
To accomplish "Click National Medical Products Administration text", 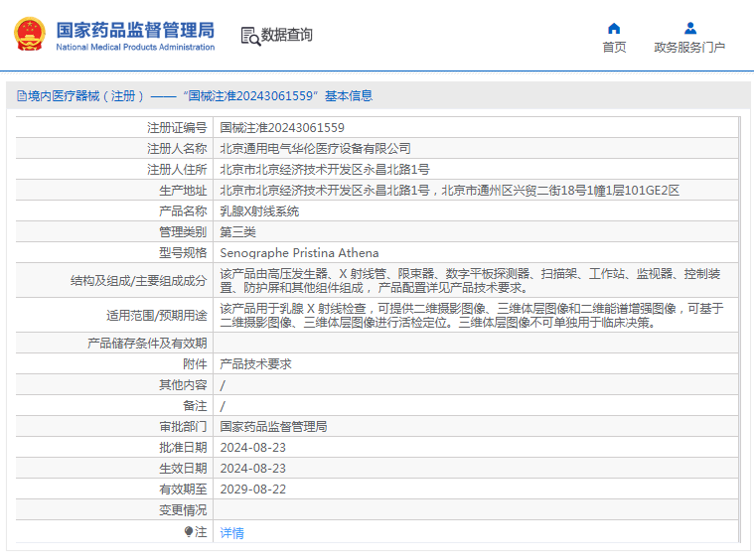I will [x=135, y=47].
